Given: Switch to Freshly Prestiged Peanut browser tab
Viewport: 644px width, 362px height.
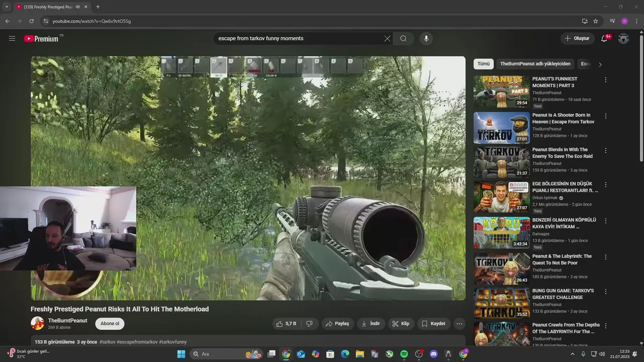Looking at the screenshot, I should tap(51, 7).
